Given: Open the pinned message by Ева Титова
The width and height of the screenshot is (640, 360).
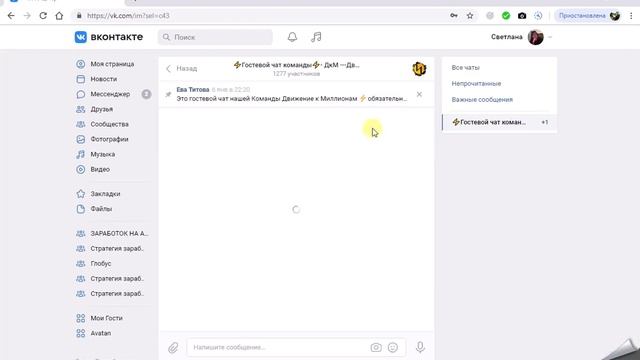Looking at the screenshot, I should [291, 94].
